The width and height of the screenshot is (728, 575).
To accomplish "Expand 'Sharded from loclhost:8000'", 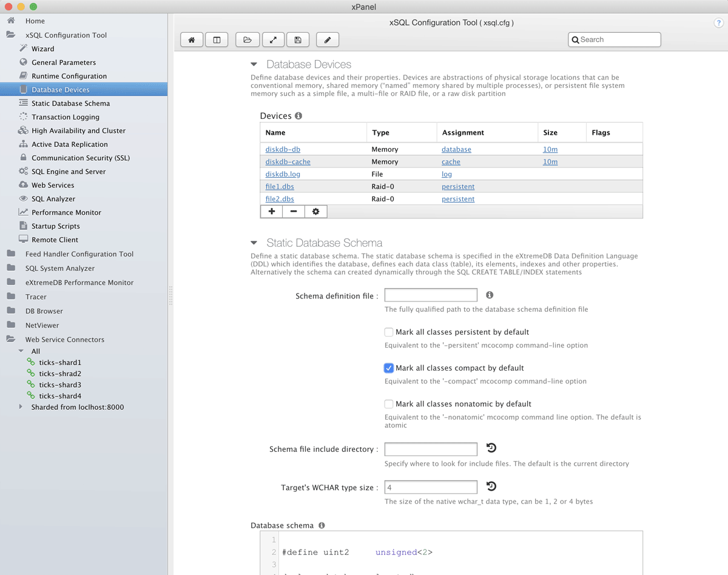I will [x=22, y=407].
